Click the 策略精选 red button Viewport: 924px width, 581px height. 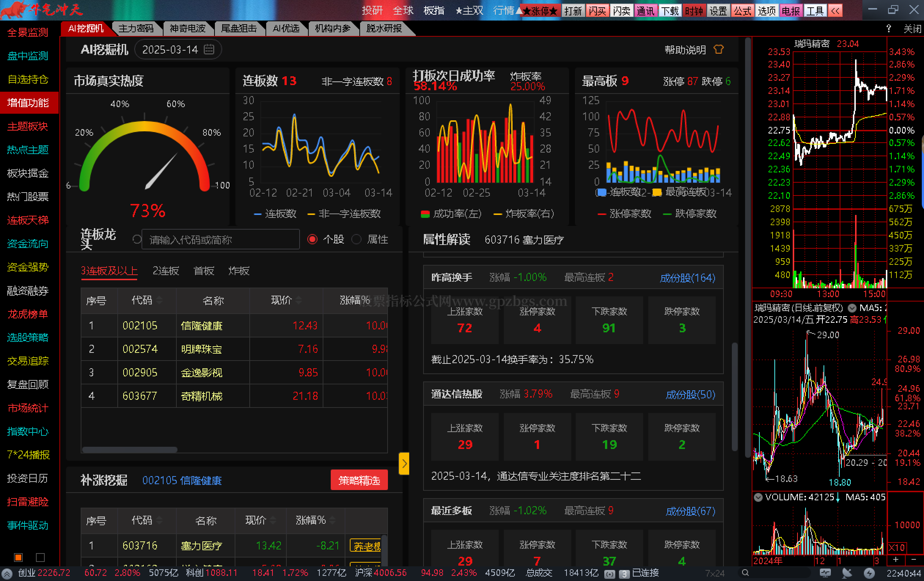click(359, 480)
